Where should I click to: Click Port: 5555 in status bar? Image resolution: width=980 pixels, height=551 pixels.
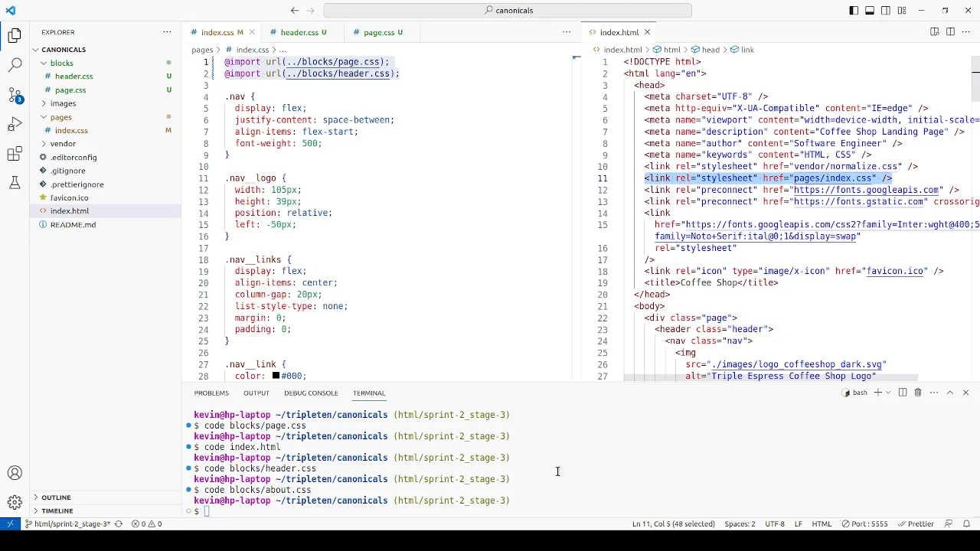coord(864,524)
